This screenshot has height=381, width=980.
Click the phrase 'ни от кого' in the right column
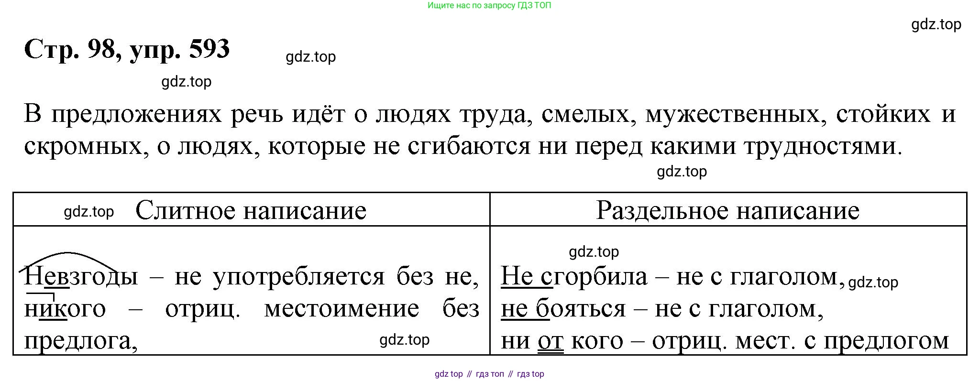pyautogui.click(x=562, y=341)
